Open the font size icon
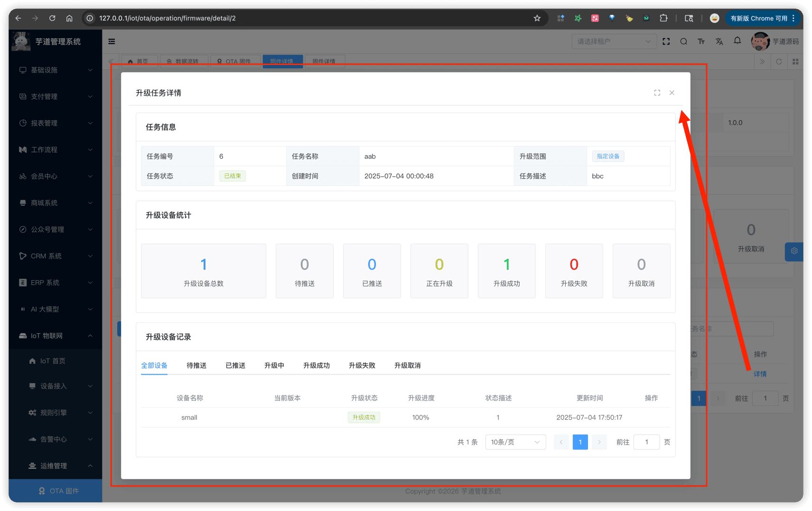 [x=701, y=41]
